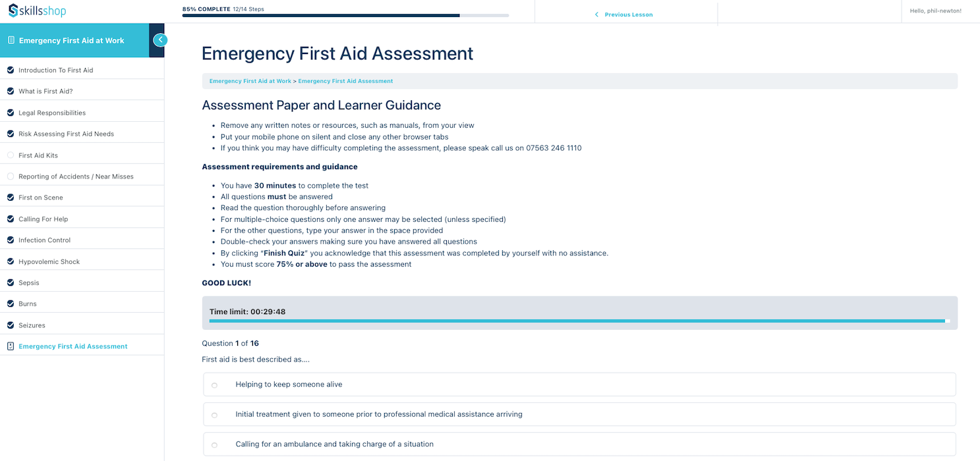Viewport: 980px width, 461px height.
Task: Open the Legal Responsibilities lesson
Action: click(x=52, y=113)
